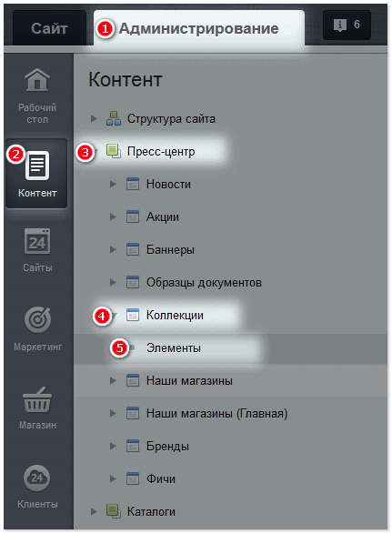Click the Наши магазины (Главная) iblock icon
Screen dimensions: 392x534
click(133, 413)
